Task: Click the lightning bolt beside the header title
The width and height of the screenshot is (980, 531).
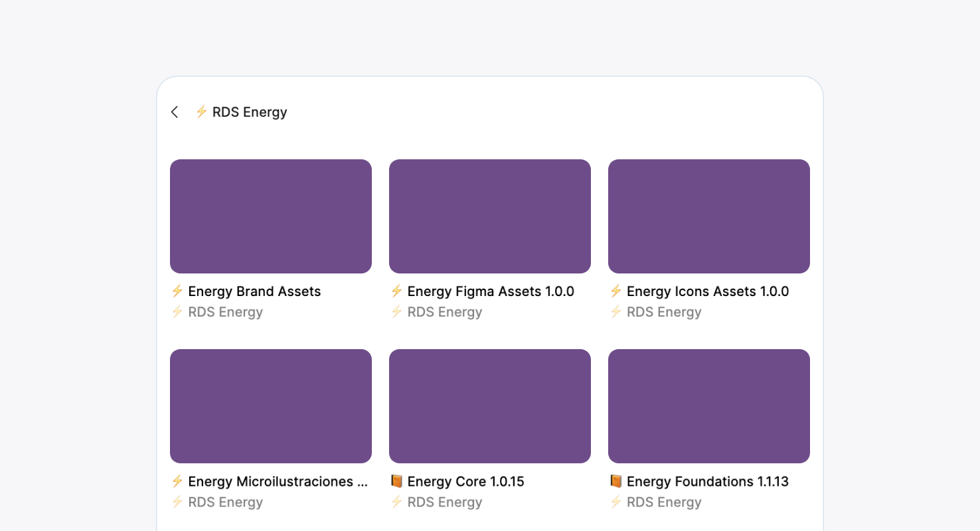Action: point(201,112)
